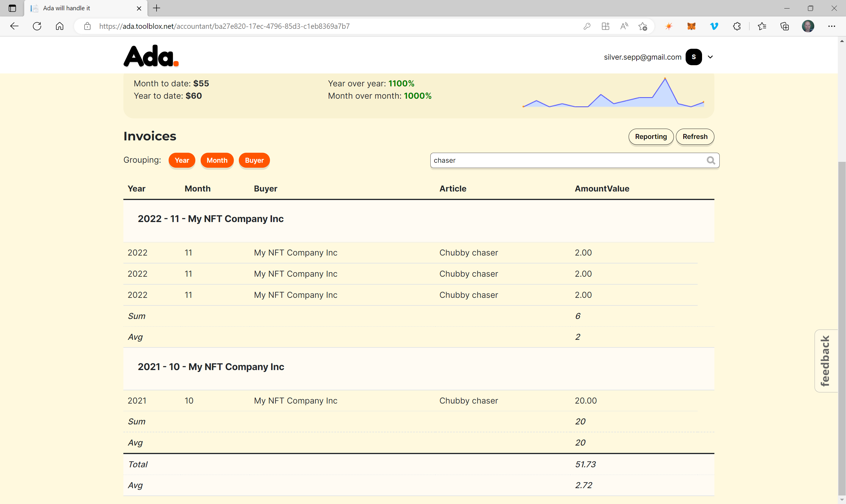Image resolution: width=846 pixels, height=504 pixels.
Task: Toggle the Month grouping pill
Action: [x=217, y=160]
